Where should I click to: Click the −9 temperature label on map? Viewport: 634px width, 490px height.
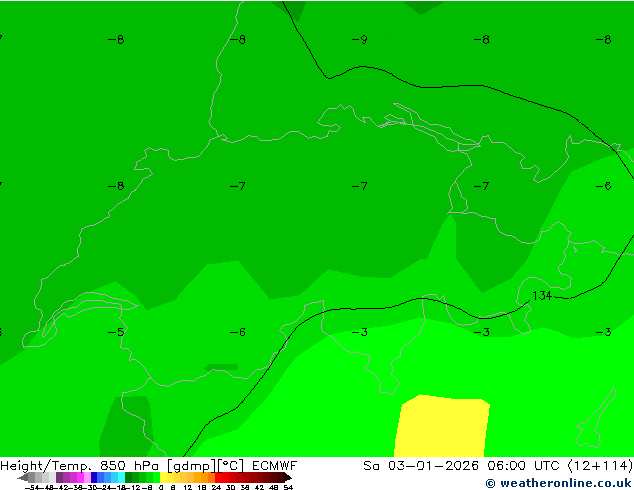359,40
